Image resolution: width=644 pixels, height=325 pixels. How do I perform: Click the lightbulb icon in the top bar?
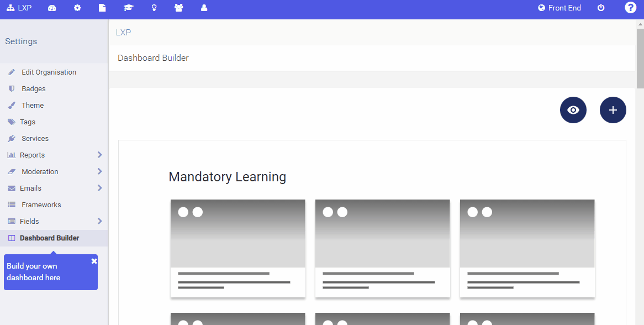pos(154,8)
